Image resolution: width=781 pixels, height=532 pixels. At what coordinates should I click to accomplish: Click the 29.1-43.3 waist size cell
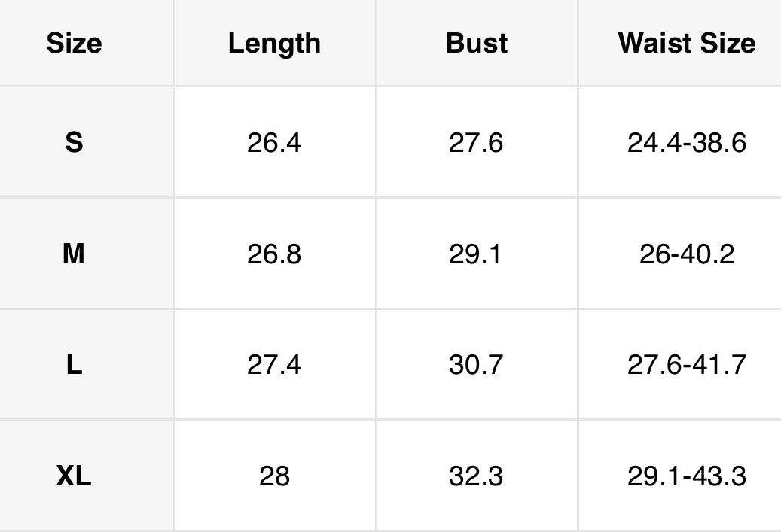pos(686,476)
